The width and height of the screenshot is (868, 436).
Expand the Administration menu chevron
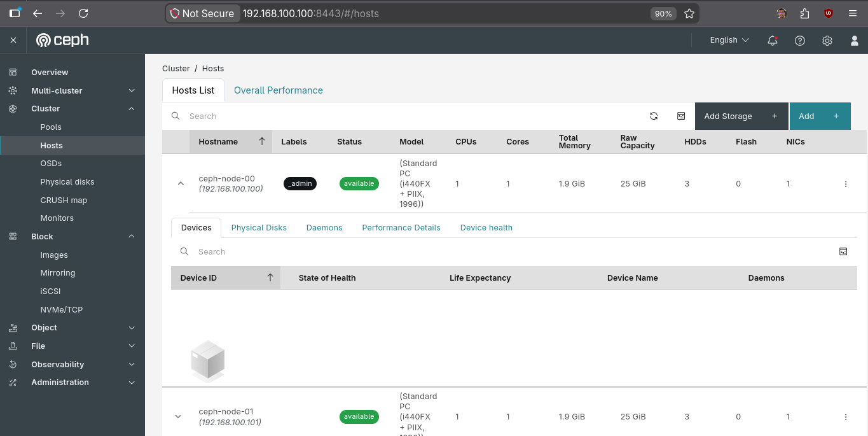tap(132, 383)
